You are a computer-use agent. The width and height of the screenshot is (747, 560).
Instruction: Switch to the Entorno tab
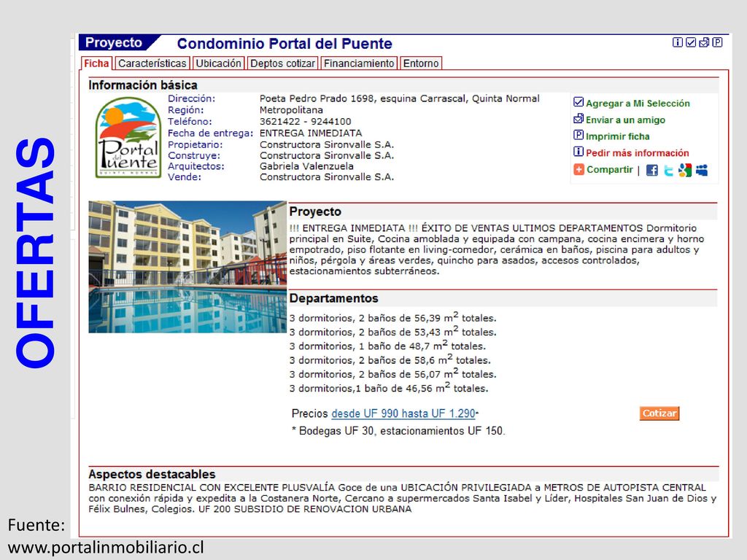421,63
